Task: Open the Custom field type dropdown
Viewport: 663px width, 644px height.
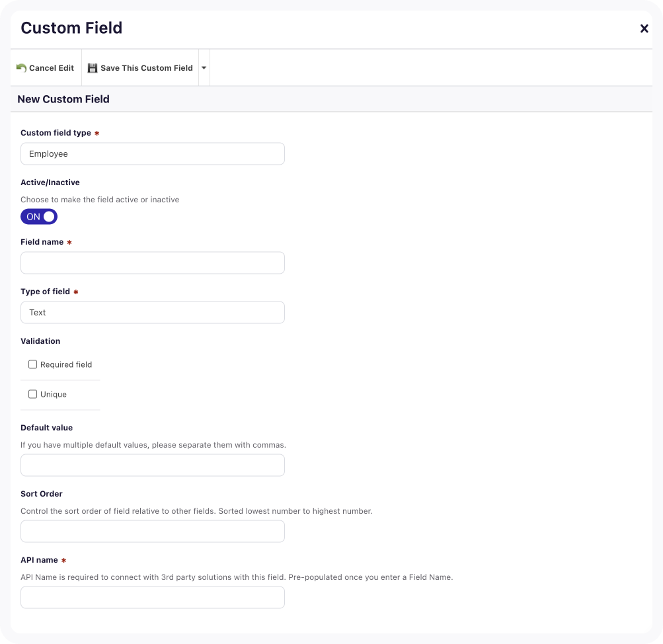Action: [152, 154]
